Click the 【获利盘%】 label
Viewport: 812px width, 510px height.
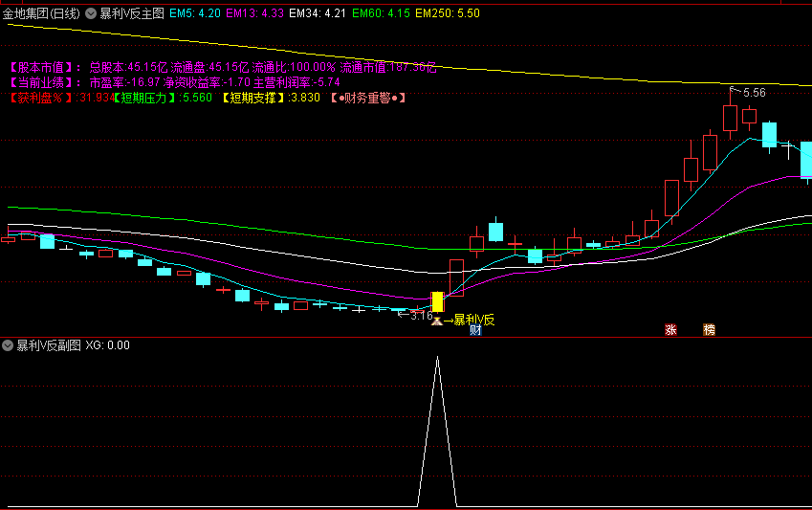click(x=41, y=98)
